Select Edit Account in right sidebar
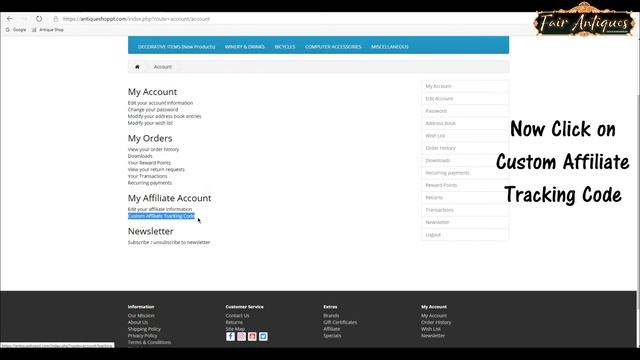The width and height of the screenshot is (640, 360). 465,98
